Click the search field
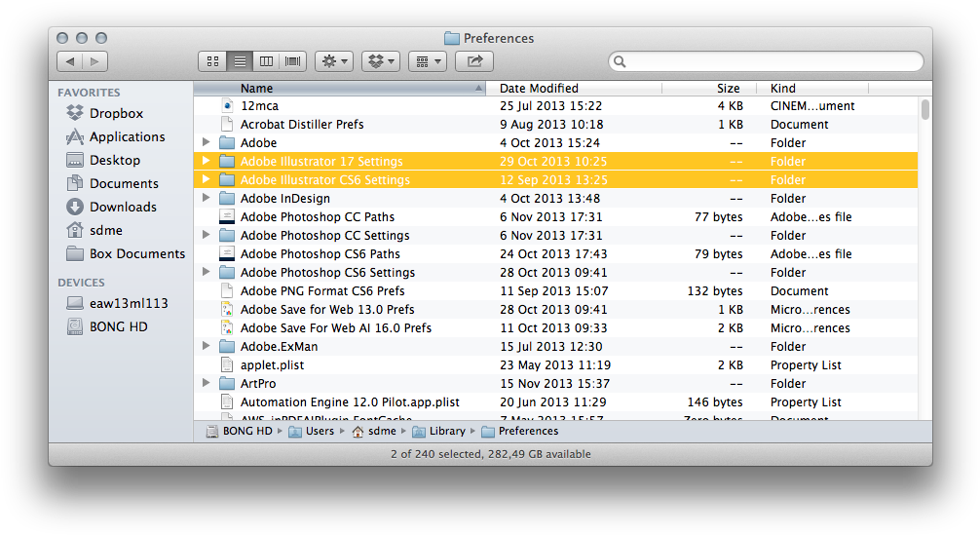Image resolution: width=980 pixels, height=535 pixels. pyautogui.click(x=766, y=61)
